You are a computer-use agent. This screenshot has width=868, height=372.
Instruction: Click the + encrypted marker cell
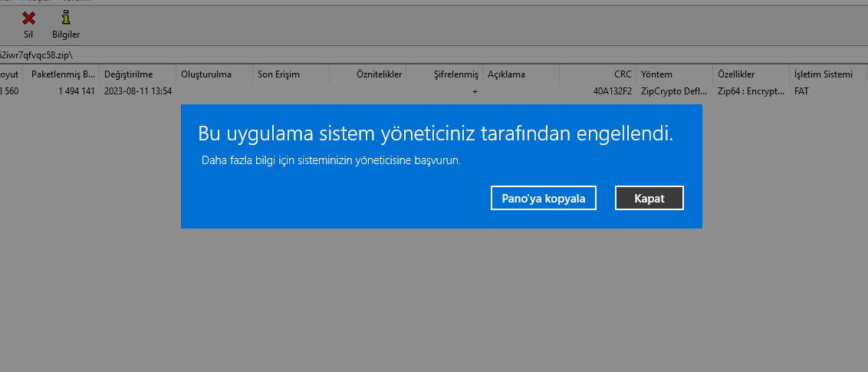(x=475, y=91)
